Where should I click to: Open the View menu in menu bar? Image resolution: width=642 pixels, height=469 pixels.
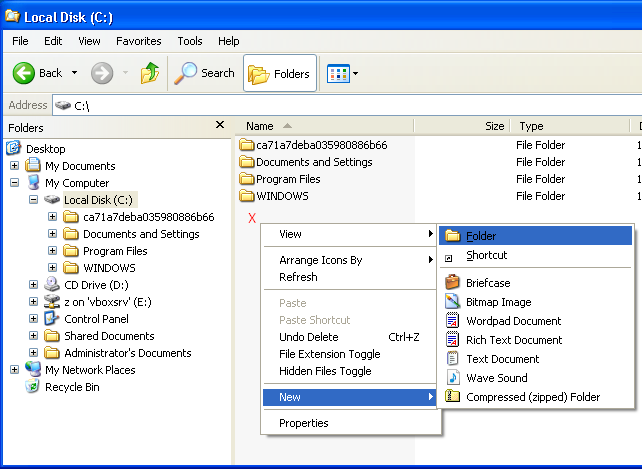coord(89,41)
